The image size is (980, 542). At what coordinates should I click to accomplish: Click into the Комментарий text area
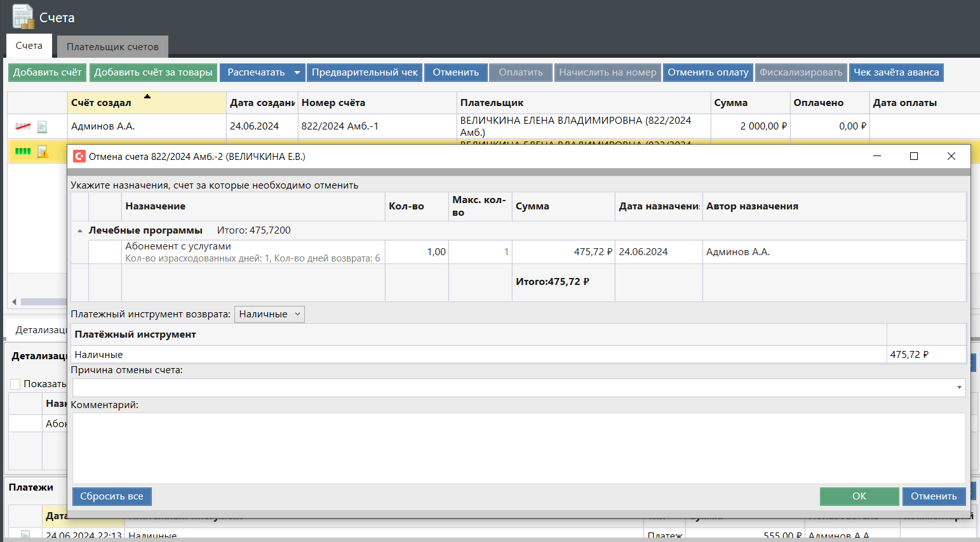(518, 447)
